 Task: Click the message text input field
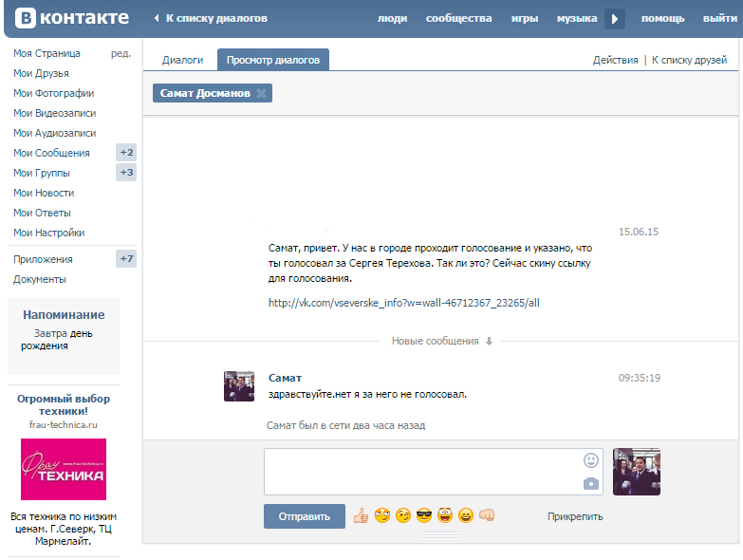422,472
